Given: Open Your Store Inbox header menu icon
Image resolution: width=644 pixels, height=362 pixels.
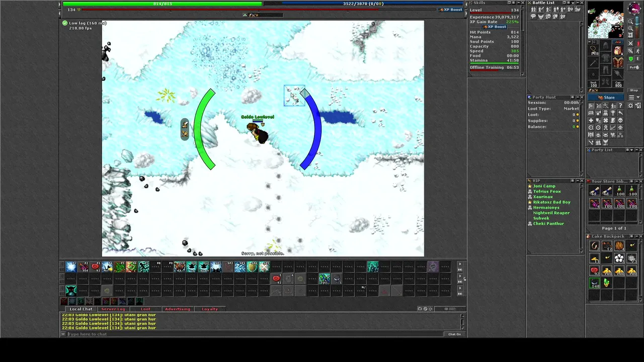Looking at the screenshot, I should pyautogui.click(x=631, y=181).
